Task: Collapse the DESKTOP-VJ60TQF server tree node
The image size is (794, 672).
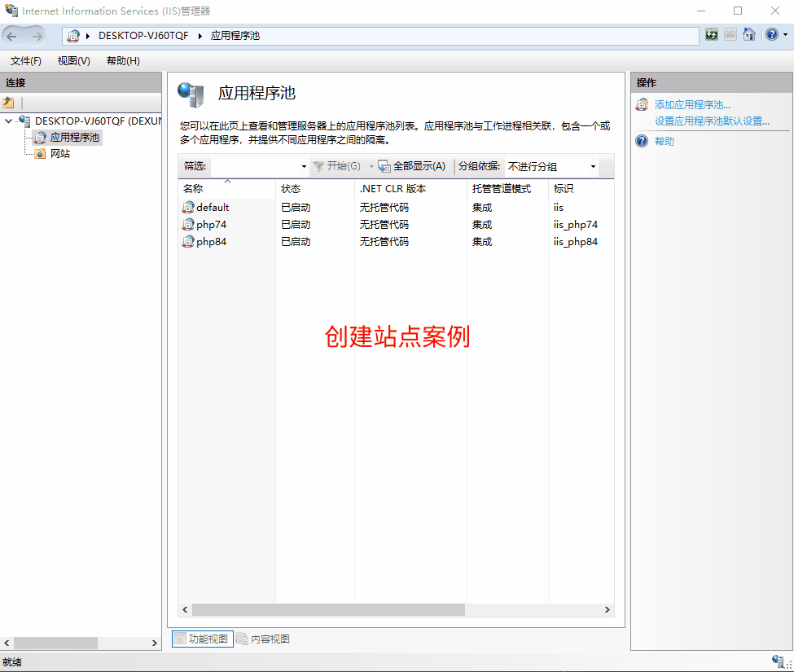Action: click(8, 121)
